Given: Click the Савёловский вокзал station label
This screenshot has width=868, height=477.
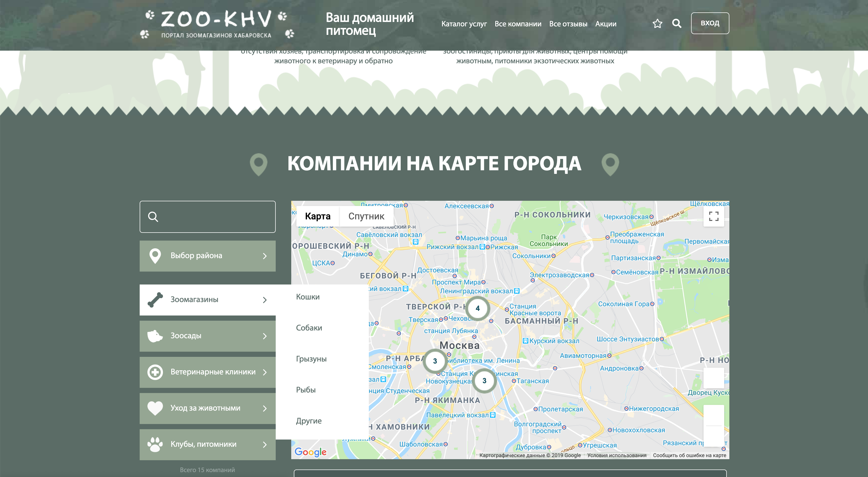Looking at the screenshot, I should [389, 235].
